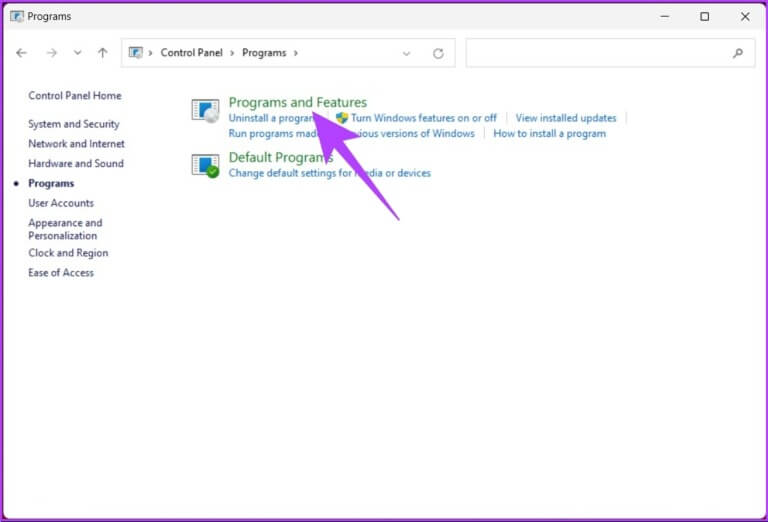Close the Programs window
Viewport: 768px width, 522px height.
tap(745, 16)
